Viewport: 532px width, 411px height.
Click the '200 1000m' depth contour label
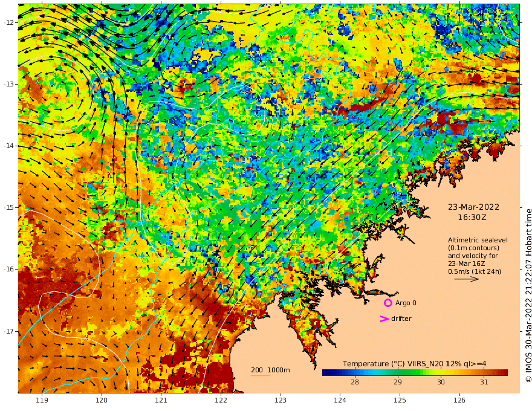tap(270, 370)
